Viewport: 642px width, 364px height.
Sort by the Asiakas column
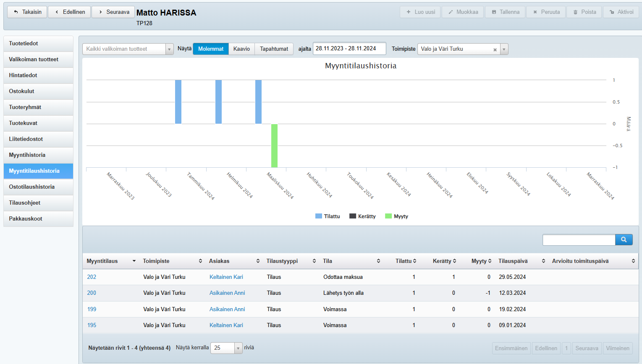coord(258,261)
